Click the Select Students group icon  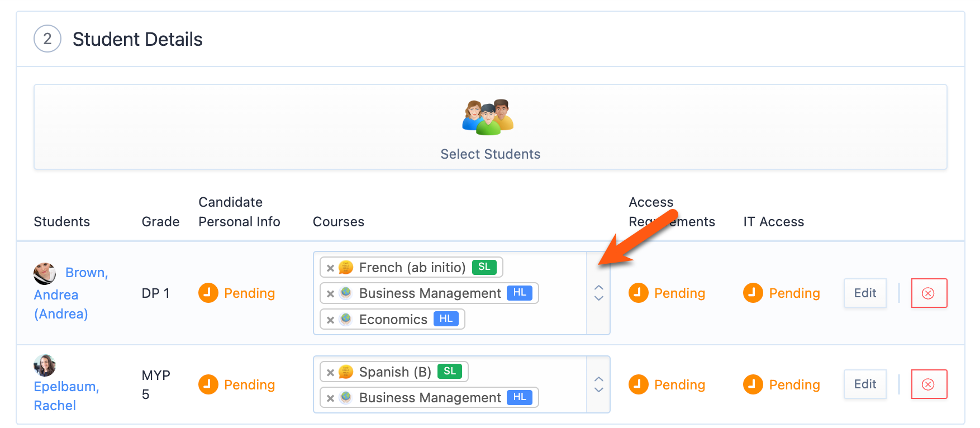[488, 117]
